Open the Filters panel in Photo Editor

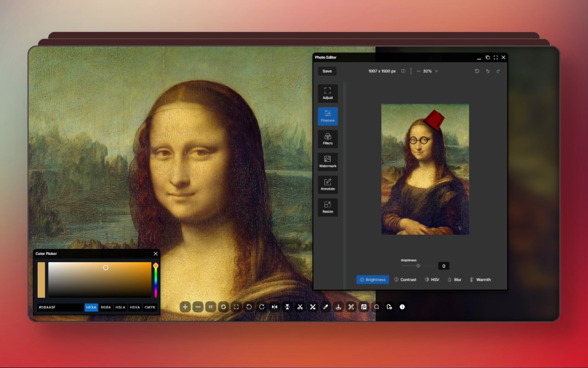pos(328,139)
